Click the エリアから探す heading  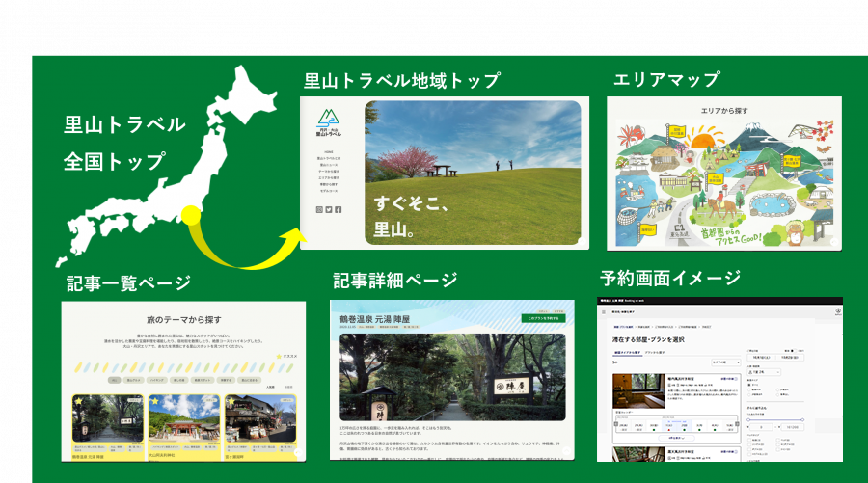(724, 111)
